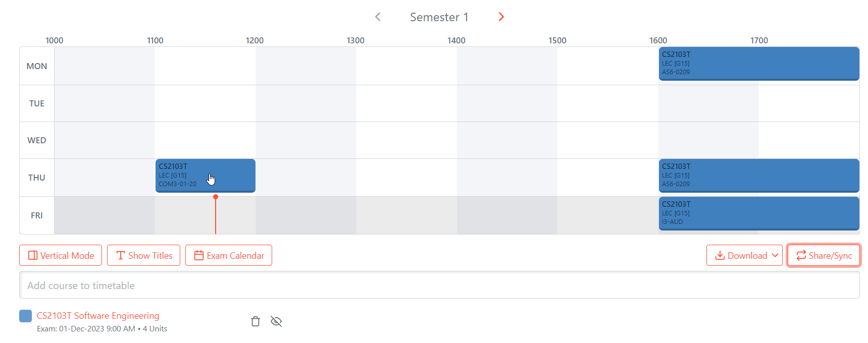
Task: Switch to Vertical Mode
Action: 61,255
